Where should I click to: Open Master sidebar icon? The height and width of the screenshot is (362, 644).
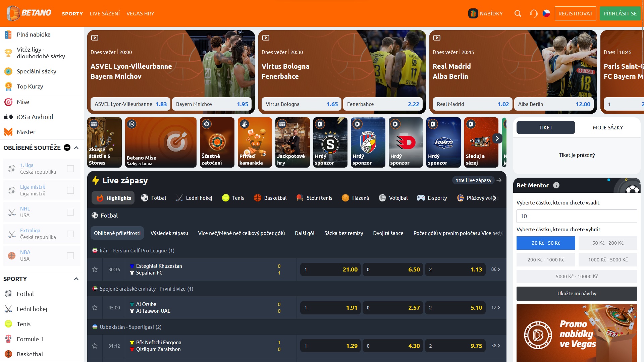[x=8, y=132]
